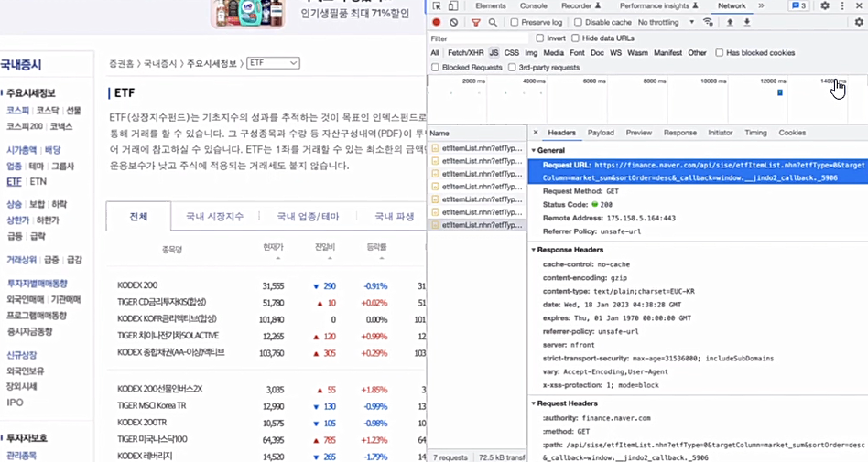Image resolution: width=868 pixels, height=462 pixels.
Task: Check the Blocked Requests checkbox
Action: click(435, 68)
